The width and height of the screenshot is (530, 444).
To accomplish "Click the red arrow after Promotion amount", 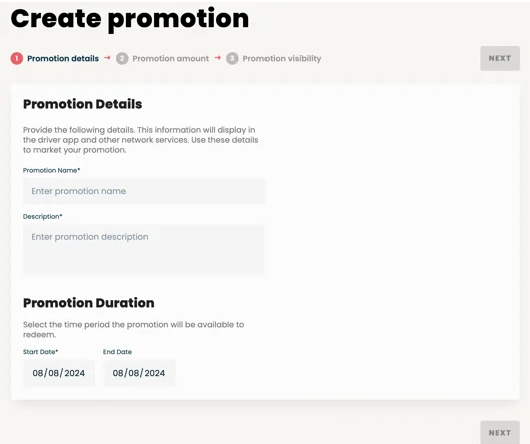I will click(x=218, y=58).
